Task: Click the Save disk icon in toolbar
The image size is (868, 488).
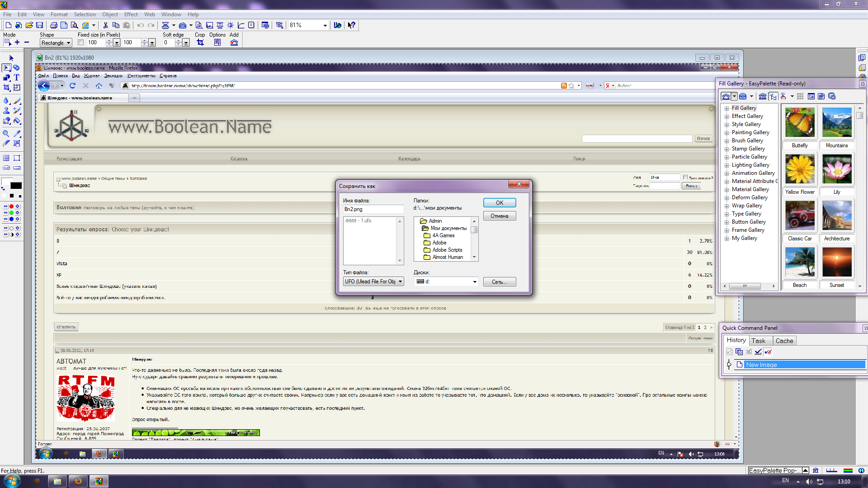Action: click(x=40, y=25)
